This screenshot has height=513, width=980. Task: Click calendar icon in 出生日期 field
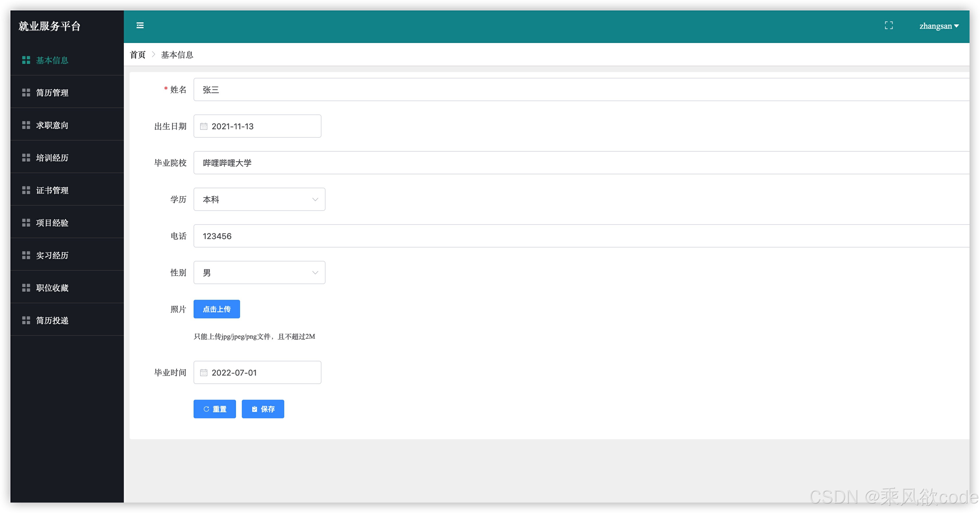click(203, 126)
